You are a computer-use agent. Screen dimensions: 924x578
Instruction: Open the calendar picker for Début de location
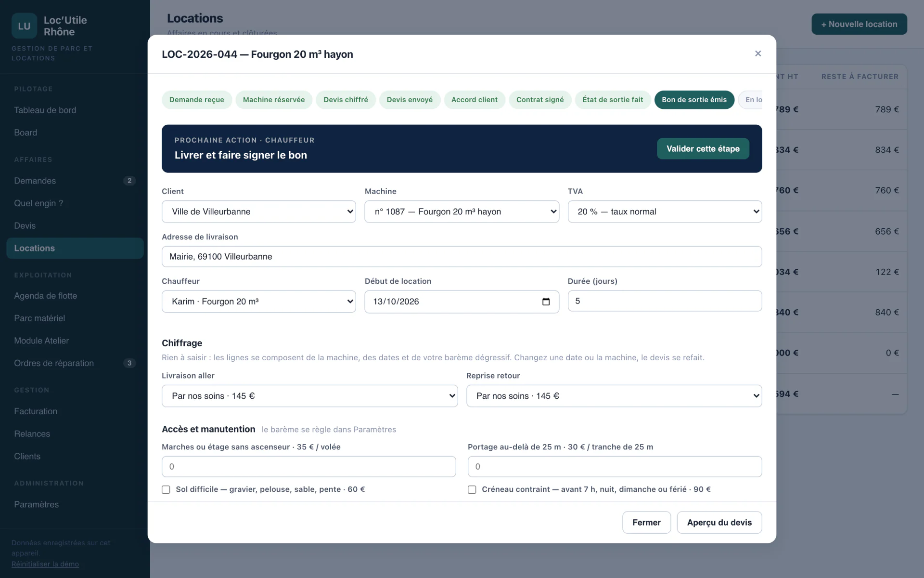(546, 302)
